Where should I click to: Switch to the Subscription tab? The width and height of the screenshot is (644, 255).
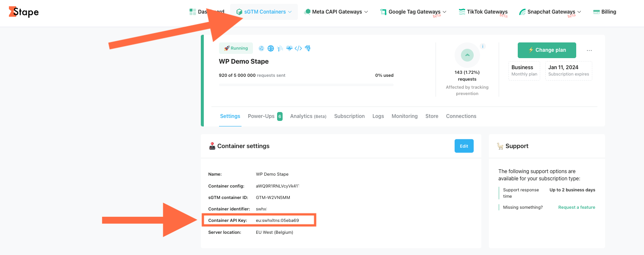350,116
